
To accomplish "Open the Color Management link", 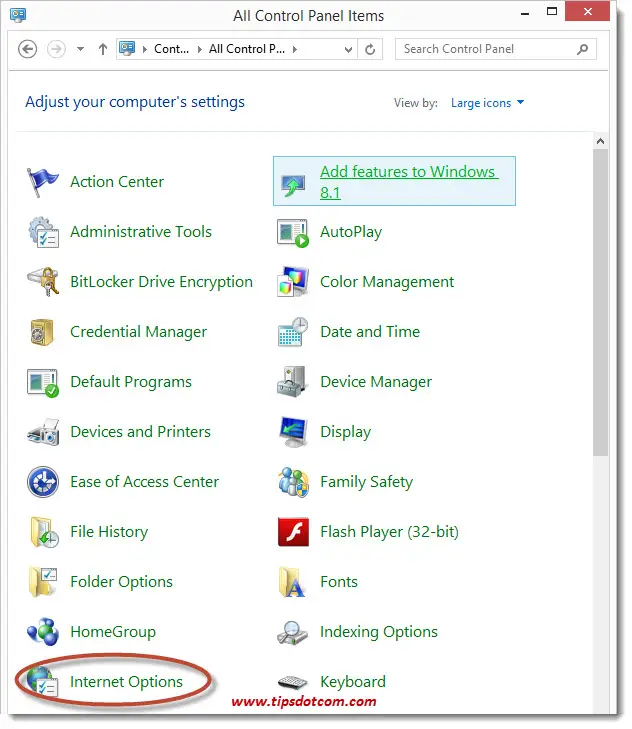I will tap(387, 282).
